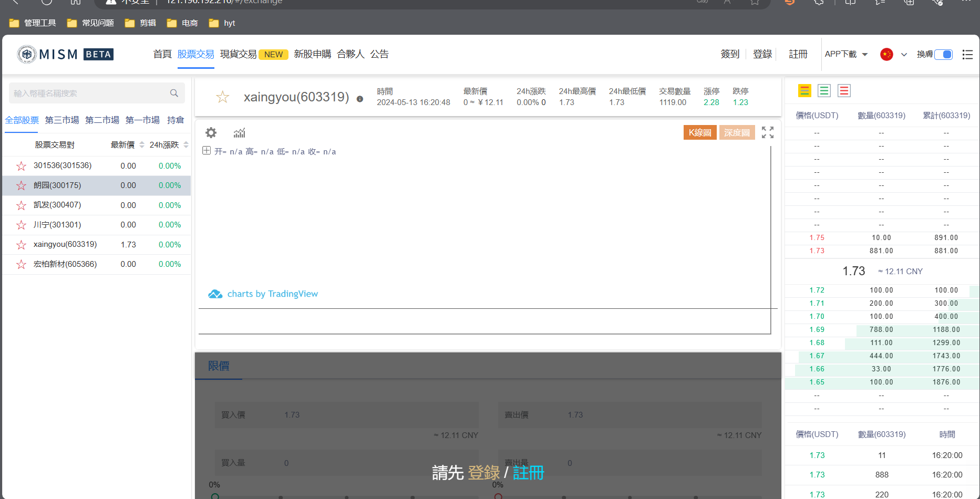The image size is (980, 499).
Task: Select the 第二市場 tab
Action: coord(102,120)
